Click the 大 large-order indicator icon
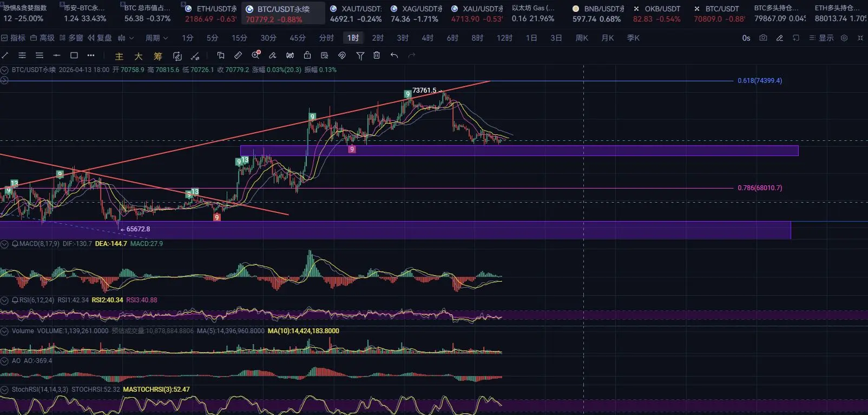Image resolution: width=868 pixels, height=415 pixels. [x=139, y=56]
